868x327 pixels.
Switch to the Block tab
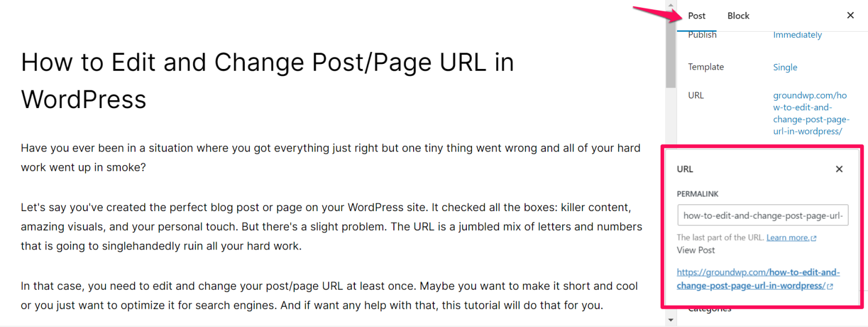click(738, 15)
